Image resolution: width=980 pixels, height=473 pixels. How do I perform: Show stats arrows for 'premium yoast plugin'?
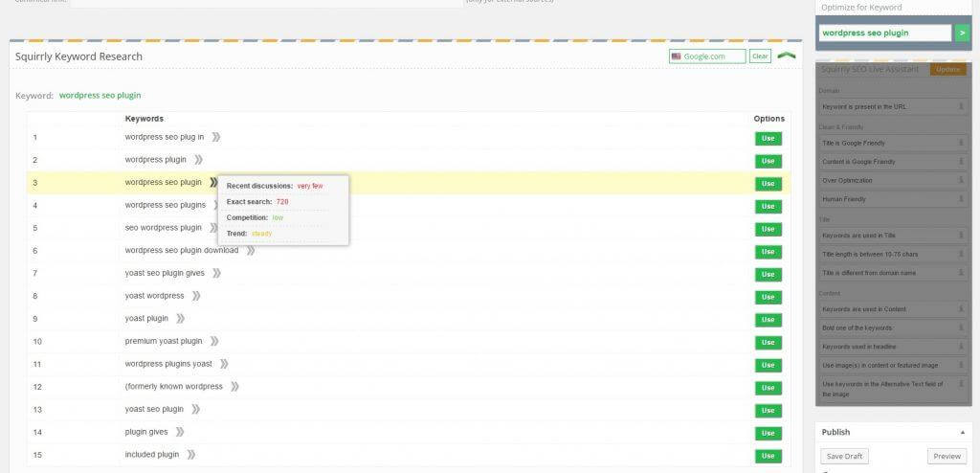tap(214, 341)
